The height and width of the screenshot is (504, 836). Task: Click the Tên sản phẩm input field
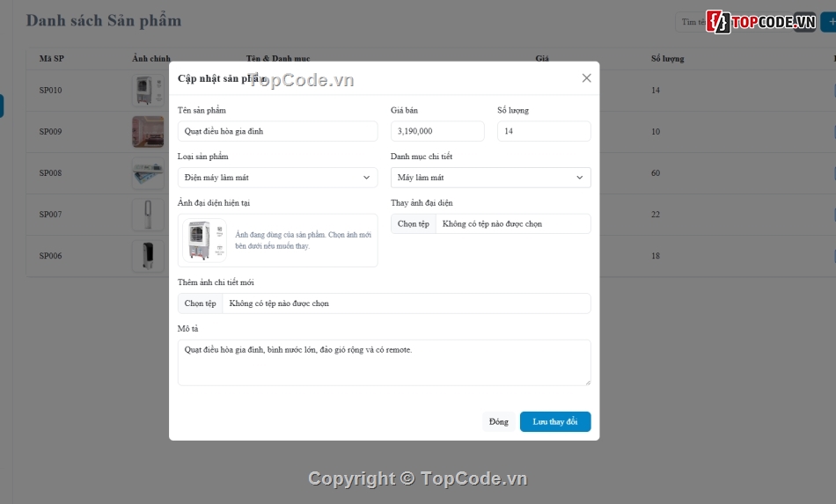click(x=277, y=131)
